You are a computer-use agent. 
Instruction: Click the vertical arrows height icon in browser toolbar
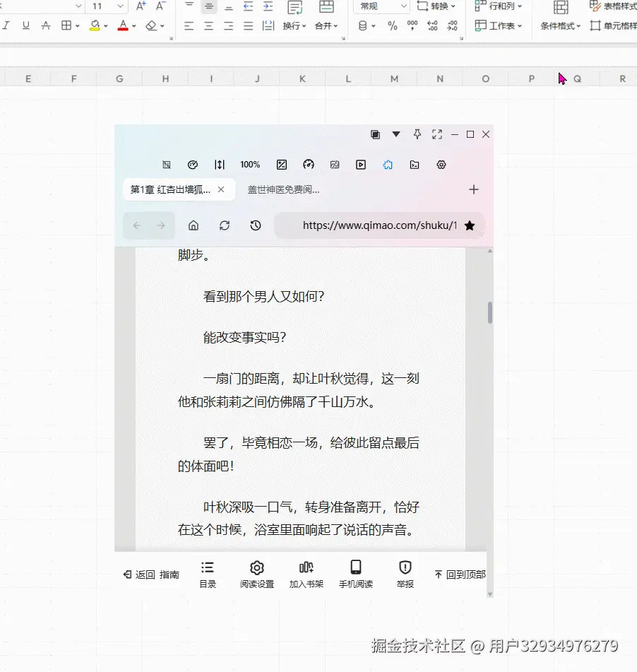coord(220,165)
